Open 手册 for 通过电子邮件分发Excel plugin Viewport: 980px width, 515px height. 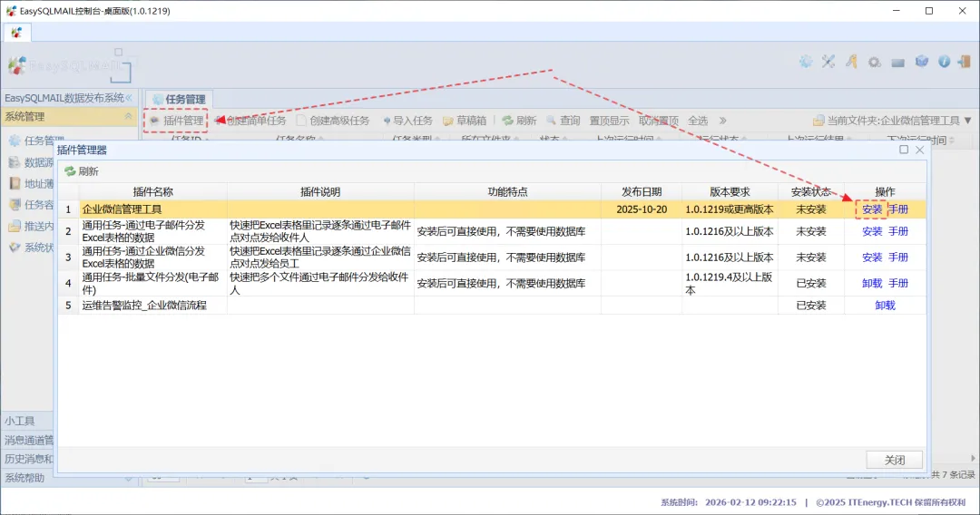898,231
